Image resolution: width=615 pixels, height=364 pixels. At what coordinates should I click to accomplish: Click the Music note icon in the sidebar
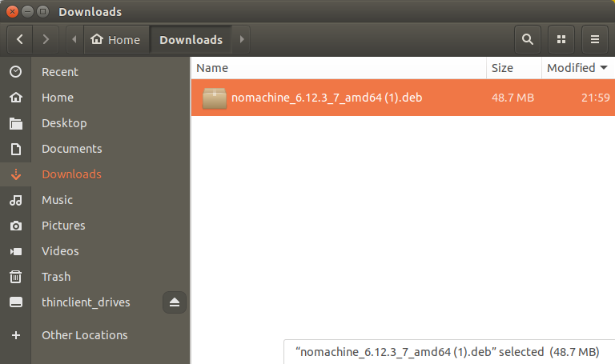[16, 200]
